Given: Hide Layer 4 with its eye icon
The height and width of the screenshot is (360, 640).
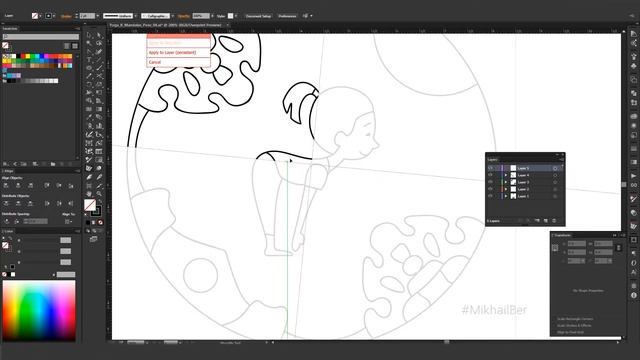Looking at the screenshot, I should (x=490, y=175).
